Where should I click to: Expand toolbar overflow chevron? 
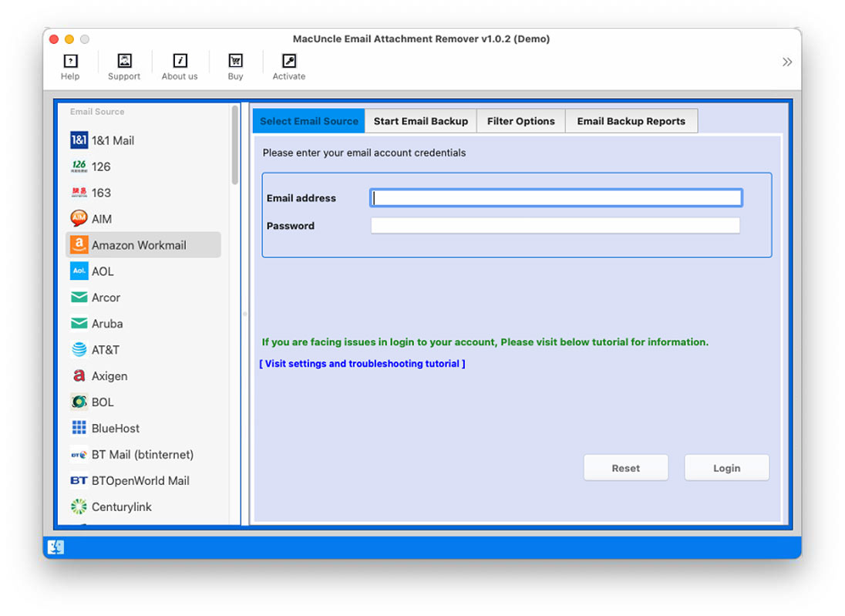tap(786, 62)
